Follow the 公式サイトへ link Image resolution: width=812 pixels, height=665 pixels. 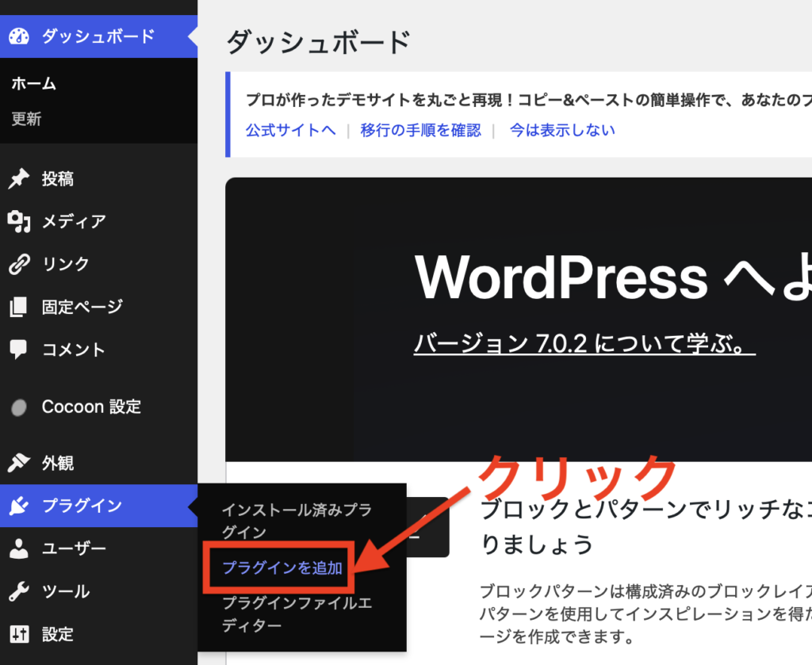(290, 130)
